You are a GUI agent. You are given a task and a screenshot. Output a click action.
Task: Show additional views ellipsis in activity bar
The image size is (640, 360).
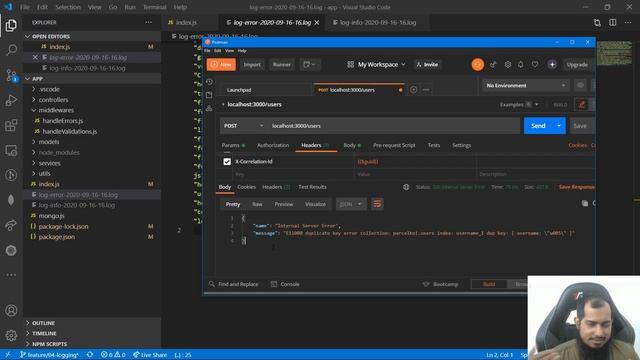coord(11,275)
